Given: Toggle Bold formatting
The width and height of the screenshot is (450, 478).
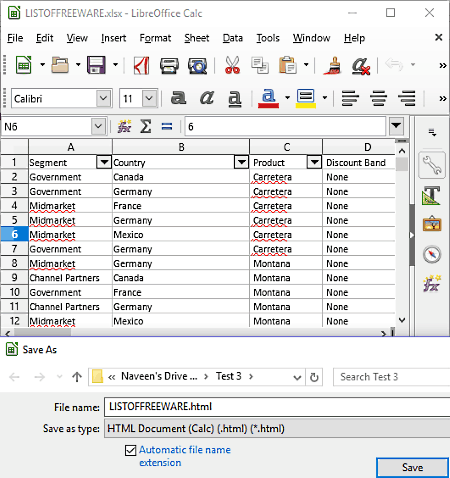Looking at the screenshot, I should pos(178,98).
